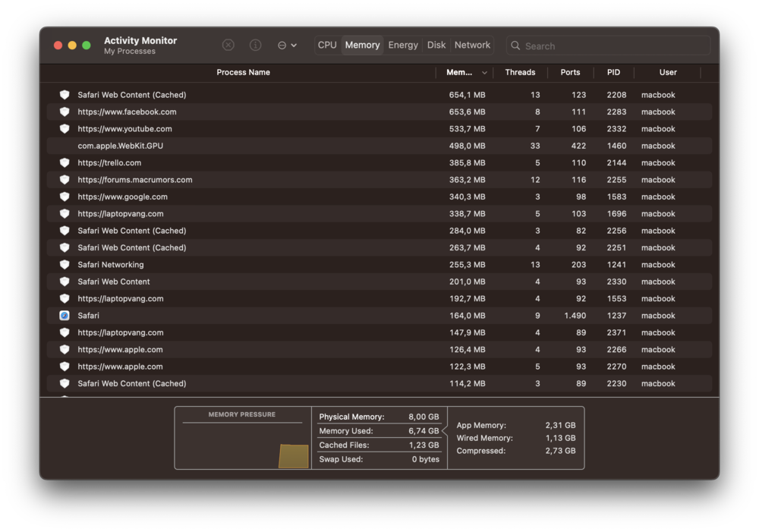Click shield icon of PID 2256 row
759x532 pixels.
tap(65, 231)
